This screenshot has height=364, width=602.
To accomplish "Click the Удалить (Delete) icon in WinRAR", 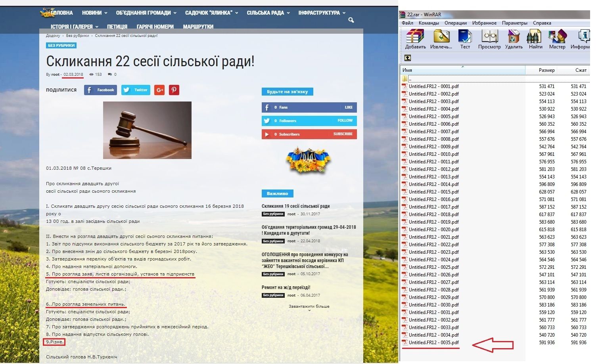I will click(x=513, y=38).
